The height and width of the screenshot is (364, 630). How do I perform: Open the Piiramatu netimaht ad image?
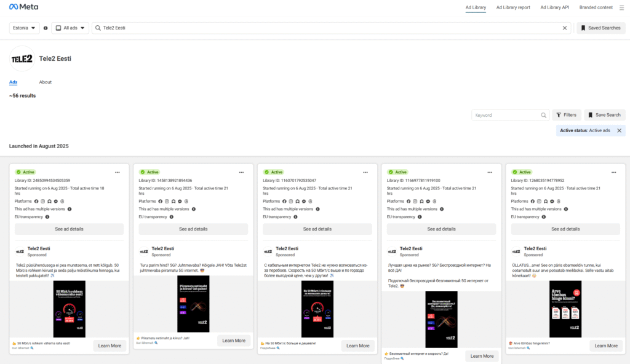pos(193,304)
